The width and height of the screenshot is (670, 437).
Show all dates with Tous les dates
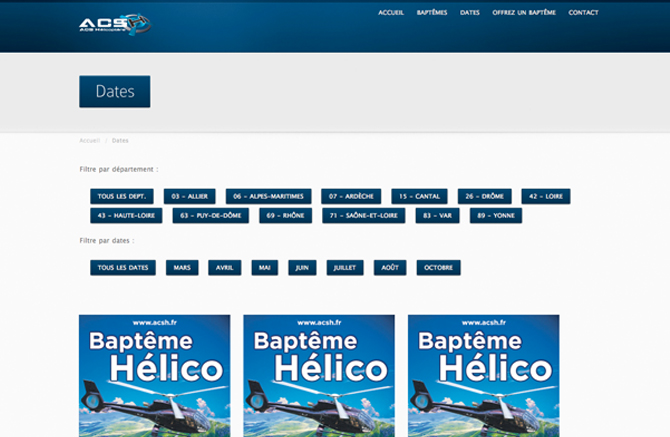tap(123, 268)
